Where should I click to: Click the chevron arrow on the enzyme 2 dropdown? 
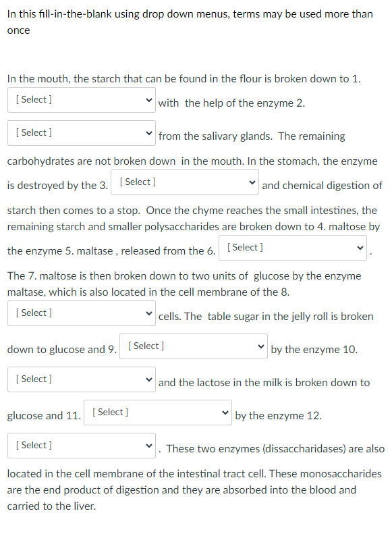click(x=150, y=132)
